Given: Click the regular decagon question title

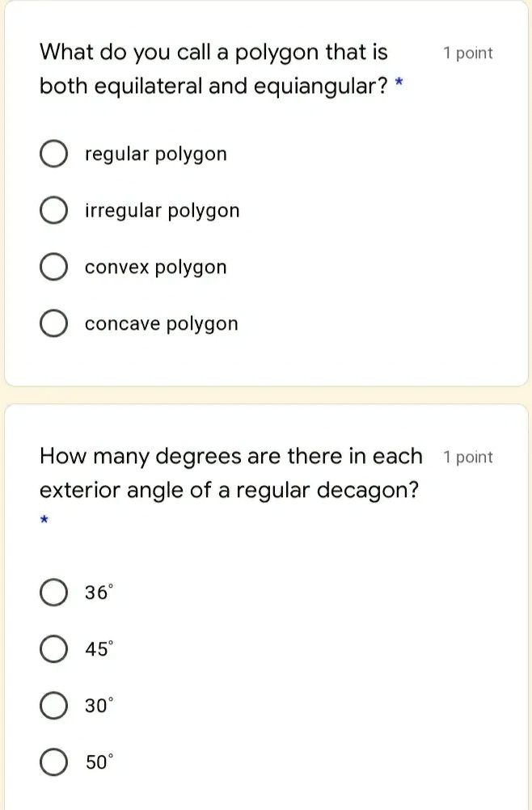Looking at the screenshot, I should [x=230, y=473].
